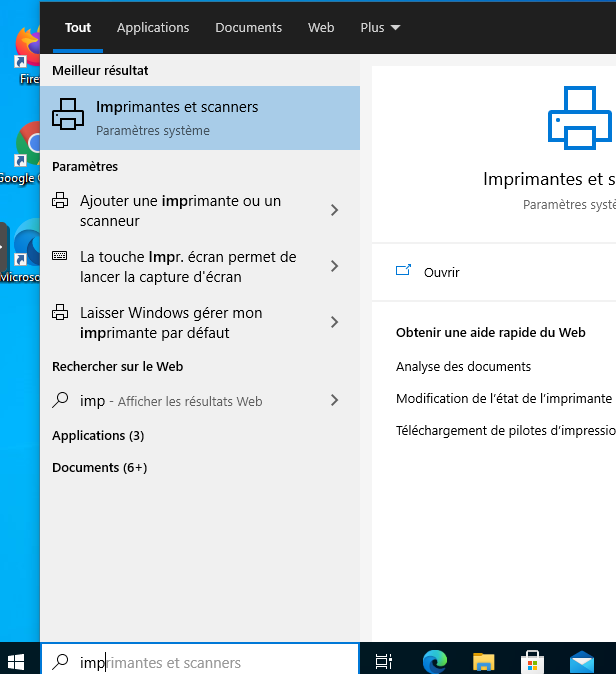Screen dimensions: 616x674
Task: Click the open-window icon beside Ouvrir
Action: [403, 270]
